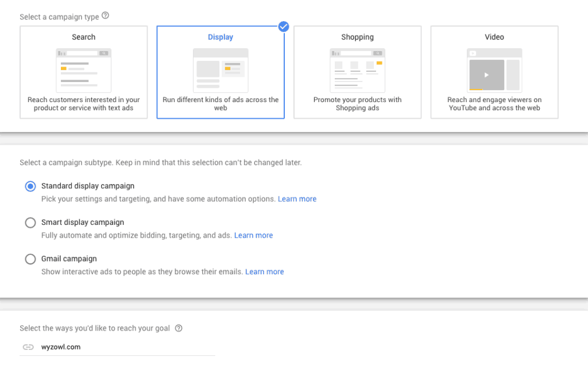
Task: Click 'Reach and engage viewers on YouTube' text
Action: (x=494, y=104)
